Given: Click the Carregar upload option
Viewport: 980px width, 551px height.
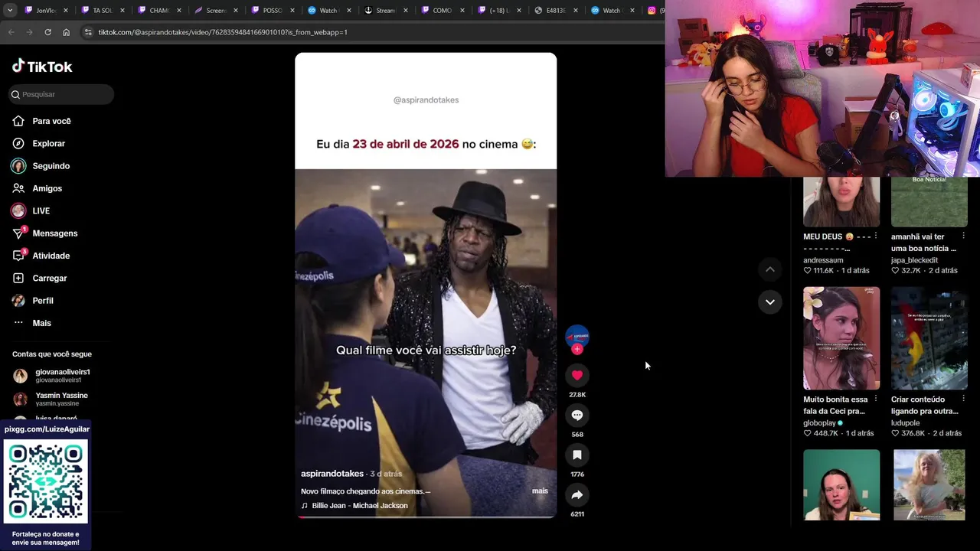Looking at the screenshot, I should (x=40, y=278).
